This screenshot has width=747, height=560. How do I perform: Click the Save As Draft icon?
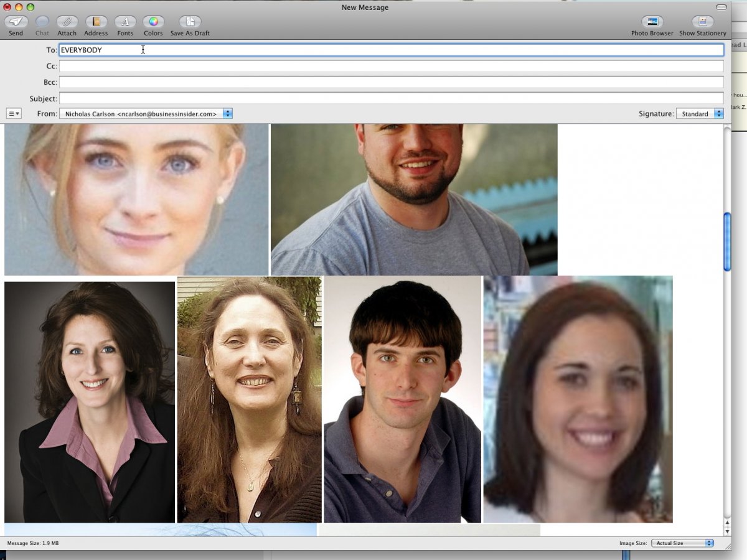click(x=190, y=22)
